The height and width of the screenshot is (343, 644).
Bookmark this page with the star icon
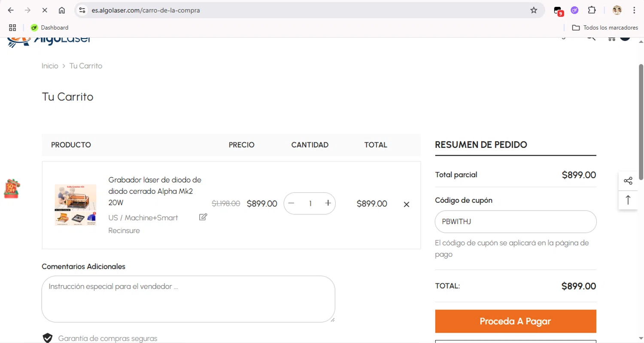coord(534,10)
